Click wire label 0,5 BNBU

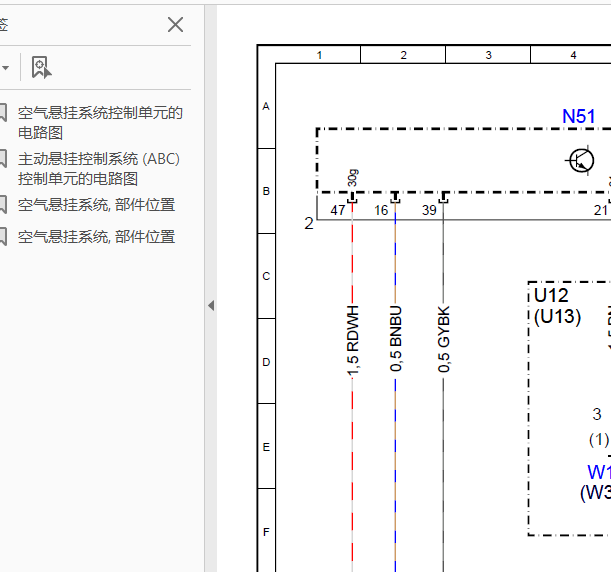tap(395, 338)
